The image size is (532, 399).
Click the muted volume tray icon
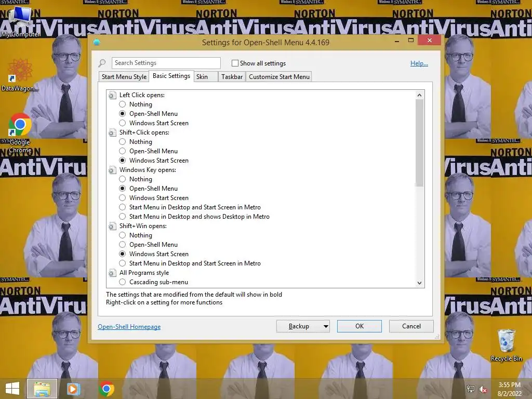click(483, 389)
